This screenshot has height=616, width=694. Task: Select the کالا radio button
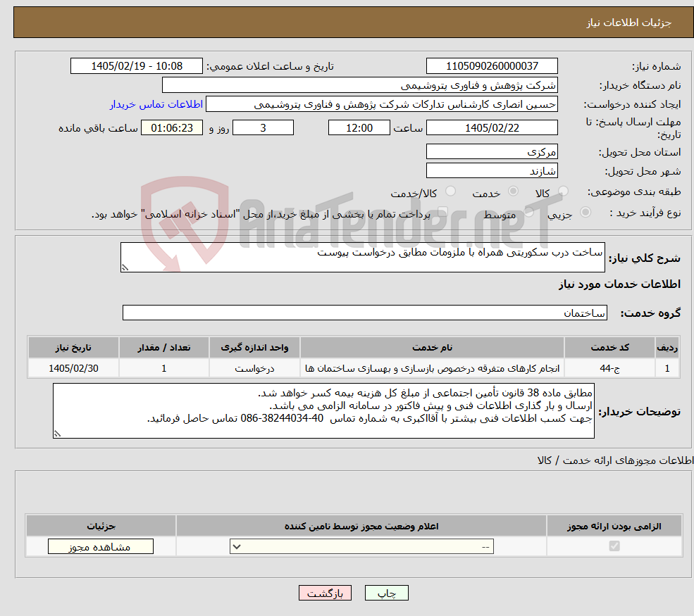(x=563, y=191)
